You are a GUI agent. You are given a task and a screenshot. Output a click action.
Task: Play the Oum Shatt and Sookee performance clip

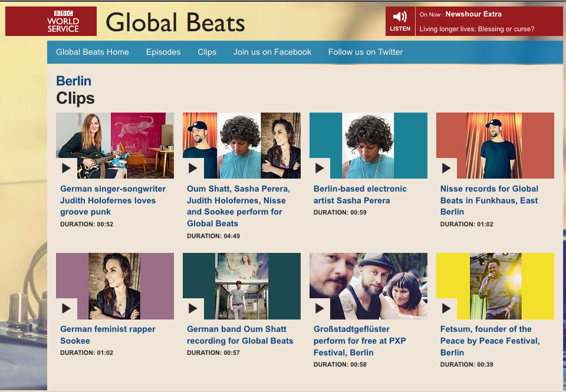coord(193,167)
